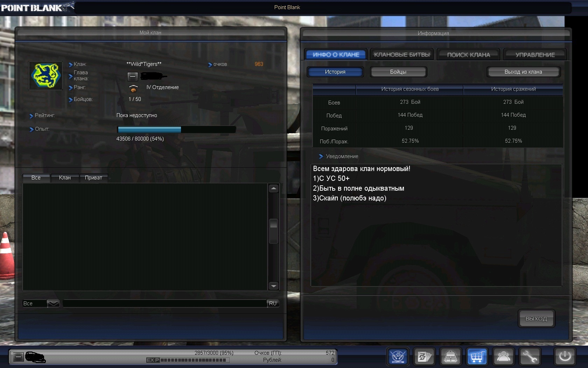
Task: Open the shopping cart store
Action: coord(477,357)
